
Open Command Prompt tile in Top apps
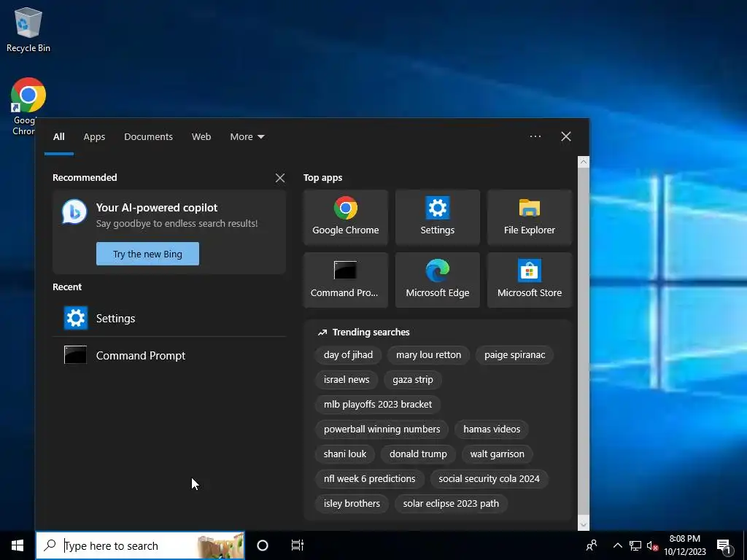click(x=345, y=280)
